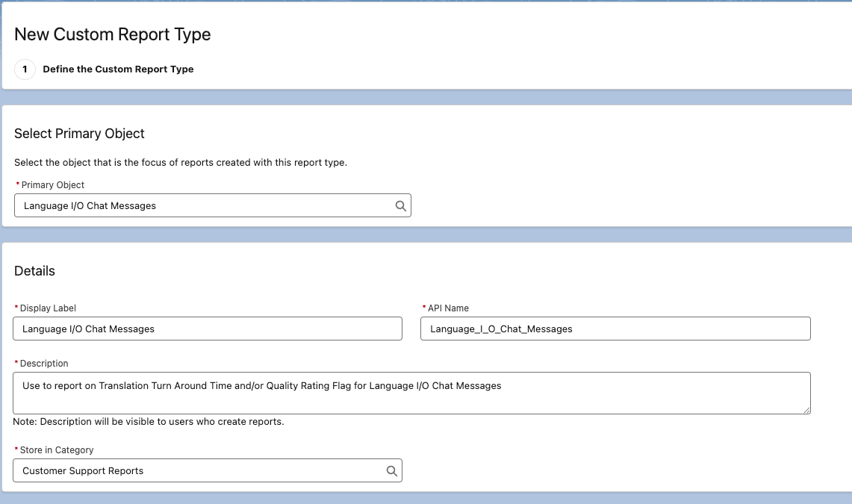Click the 'New Custom Report Type' heading
The width and height of the screenshot is (852, 504).
(x=113, y=34)
